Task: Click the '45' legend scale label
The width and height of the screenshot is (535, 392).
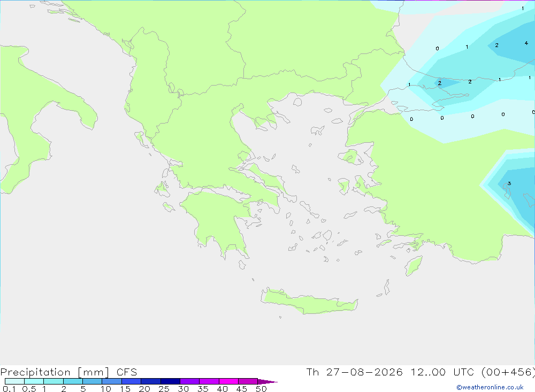Action: (242, 389)
